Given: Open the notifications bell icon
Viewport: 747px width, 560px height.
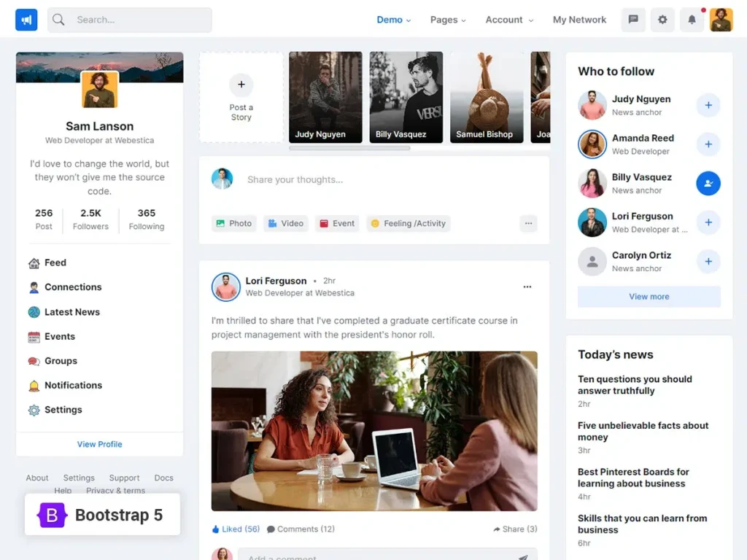Looking at the screenshot, I should click(692, 20).
